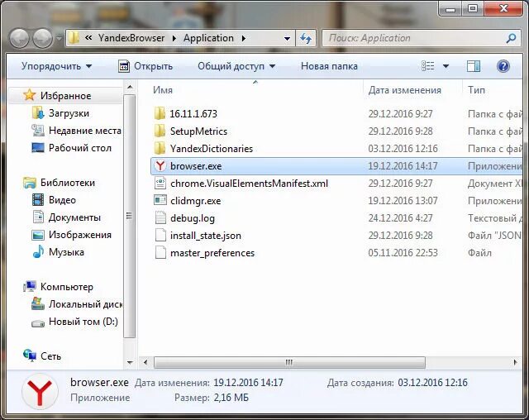529x420 pixels.
Task: Expand arrow after YandexBrowser breadcrumb
Action: (x=174, y=39)
